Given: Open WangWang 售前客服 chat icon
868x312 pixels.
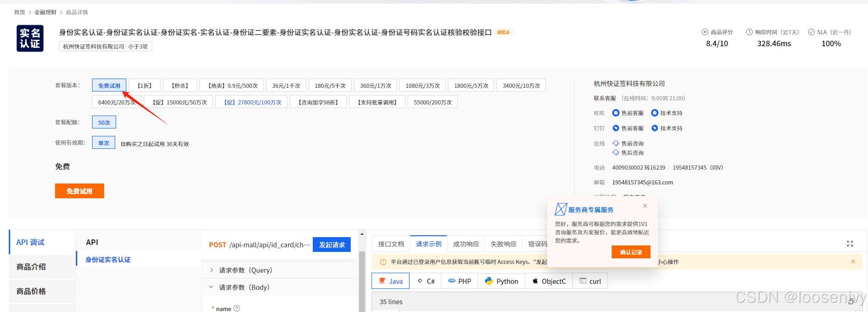Looking at the screenshot, I should pos(615,113).
